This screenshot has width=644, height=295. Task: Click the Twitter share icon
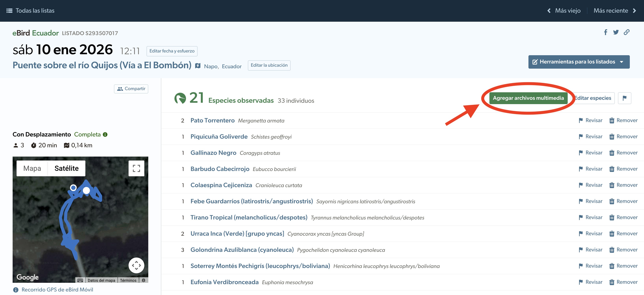(616, 32)
